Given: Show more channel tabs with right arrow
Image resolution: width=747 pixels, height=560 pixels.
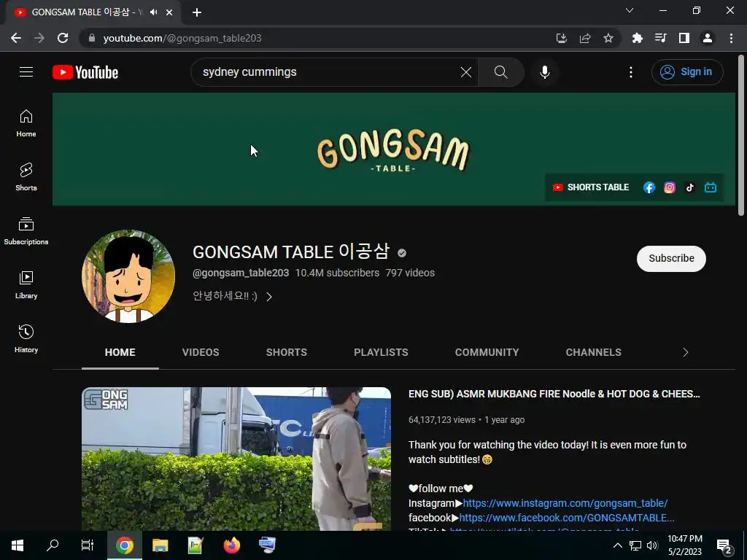Looking at the screenshot, I should (686, 352).
